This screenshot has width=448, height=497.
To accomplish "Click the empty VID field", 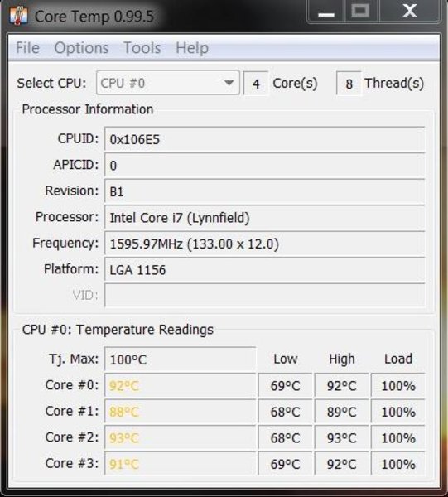I will [264, 296].
